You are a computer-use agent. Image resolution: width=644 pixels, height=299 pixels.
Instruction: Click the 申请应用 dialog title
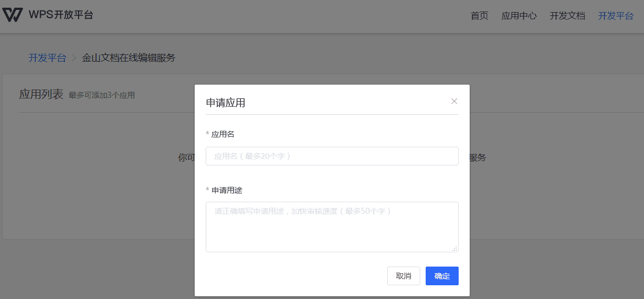coord(225,103)
